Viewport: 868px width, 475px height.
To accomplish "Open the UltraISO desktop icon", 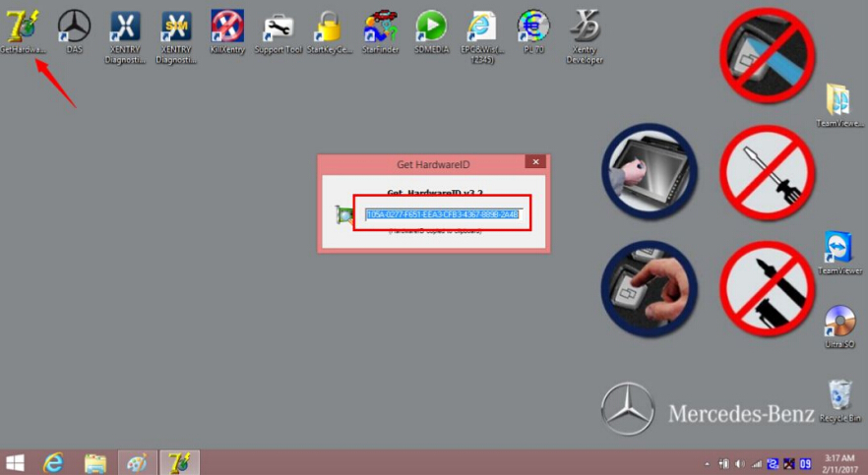I will pos(838,323).
